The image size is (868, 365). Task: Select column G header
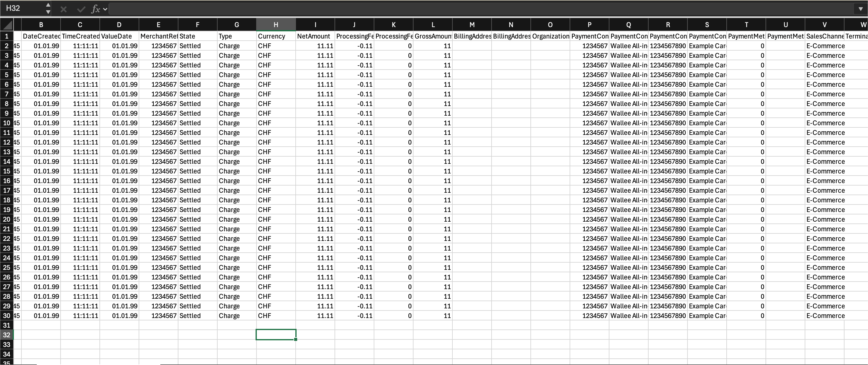237,25
